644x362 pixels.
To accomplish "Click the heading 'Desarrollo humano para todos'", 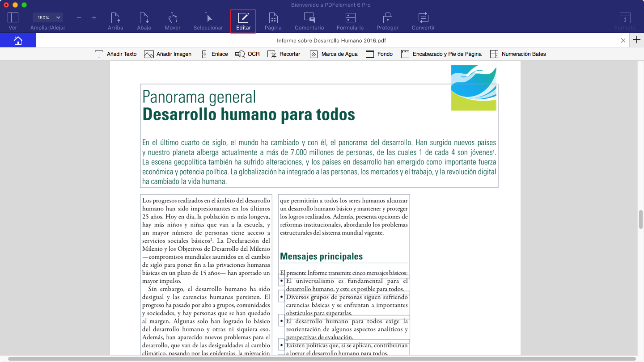I will (249, 115).
